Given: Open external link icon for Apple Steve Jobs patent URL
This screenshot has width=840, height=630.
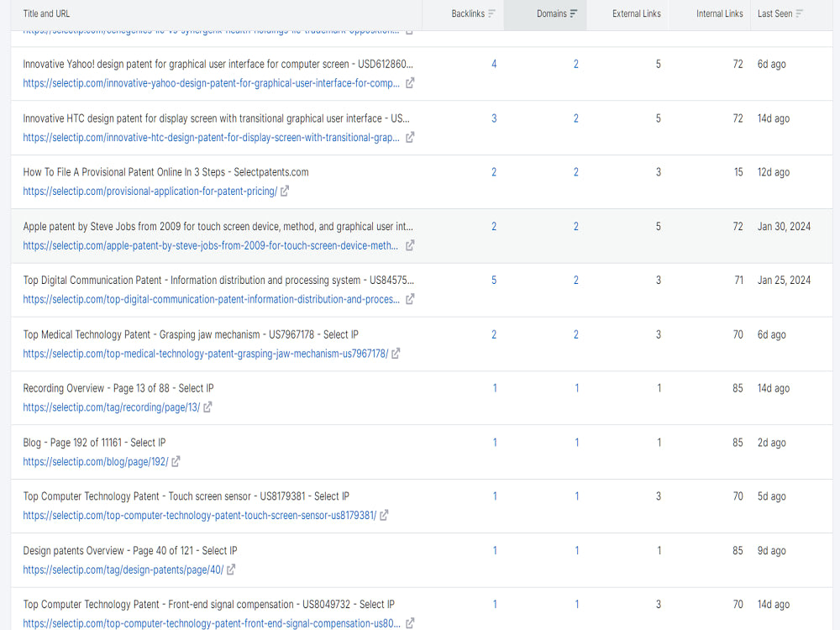Looking at the screenshot, I should (x=410, y=245).
